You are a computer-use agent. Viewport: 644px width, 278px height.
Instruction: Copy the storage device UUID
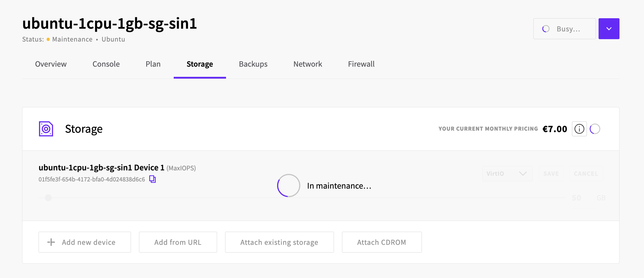click(152, 179)
